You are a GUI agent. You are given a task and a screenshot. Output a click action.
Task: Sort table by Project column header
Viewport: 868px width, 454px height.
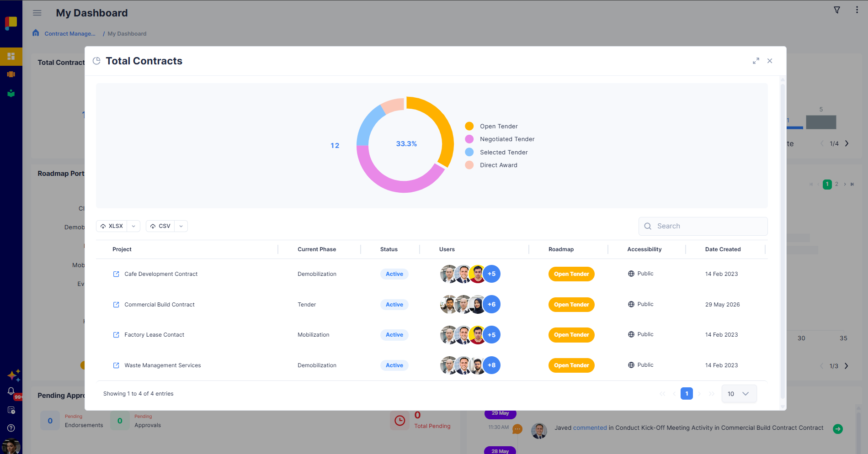122,249
